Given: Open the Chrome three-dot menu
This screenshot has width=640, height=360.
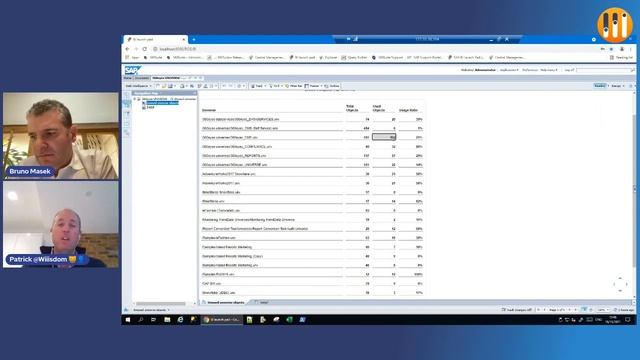Looking at the screenshot, I should coord(631,49).
